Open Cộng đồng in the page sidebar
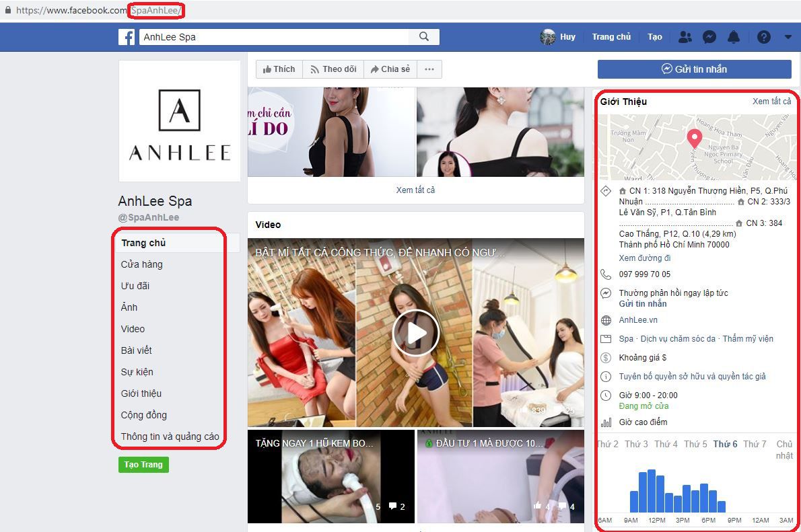801x532 pixels. 143,414
